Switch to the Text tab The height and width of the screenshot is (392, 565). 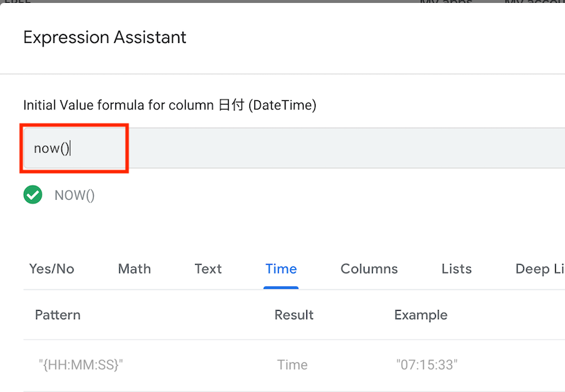click(208, 269)
